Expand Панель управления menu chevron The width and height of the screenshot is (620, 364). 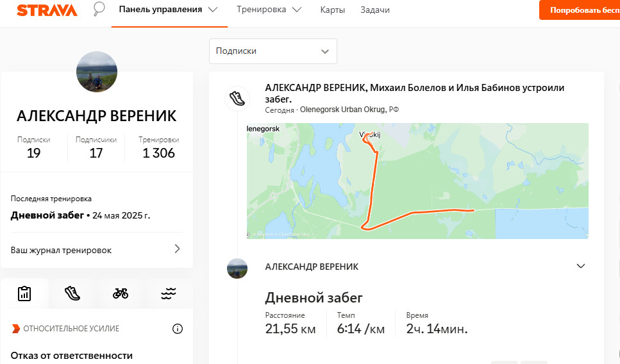point(213,10)
